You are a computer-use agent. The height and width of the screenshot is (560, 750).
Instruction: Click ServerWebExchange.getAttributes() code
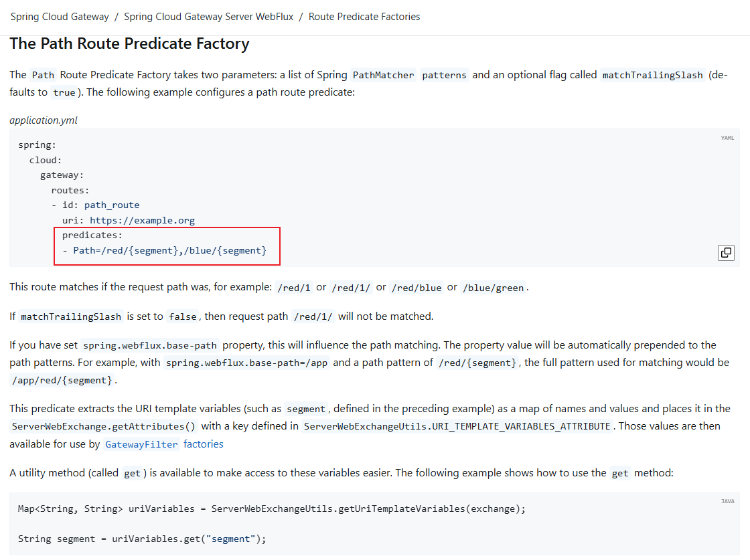[104, 426]
